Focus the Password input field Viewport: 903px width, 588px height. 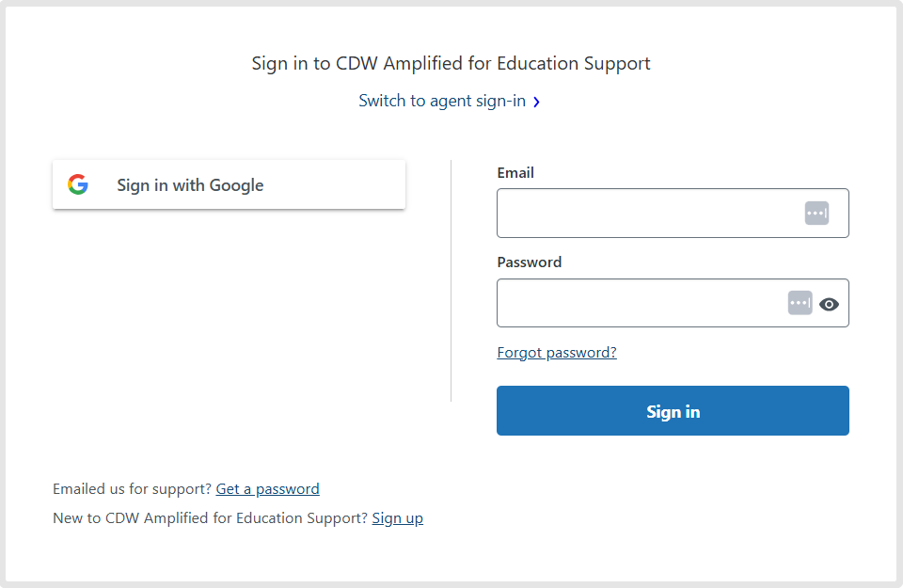click(640, 303)
